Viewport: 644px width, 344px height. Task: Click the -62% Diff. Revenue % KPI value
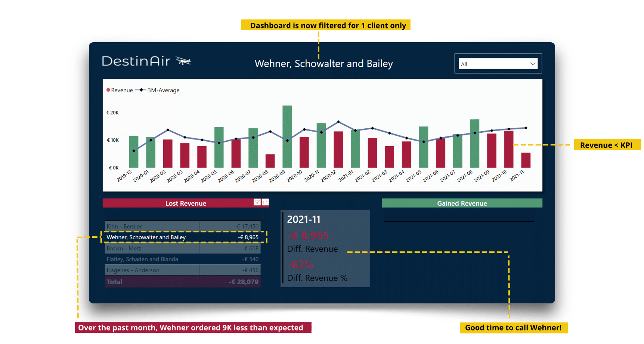click(300, 265)
